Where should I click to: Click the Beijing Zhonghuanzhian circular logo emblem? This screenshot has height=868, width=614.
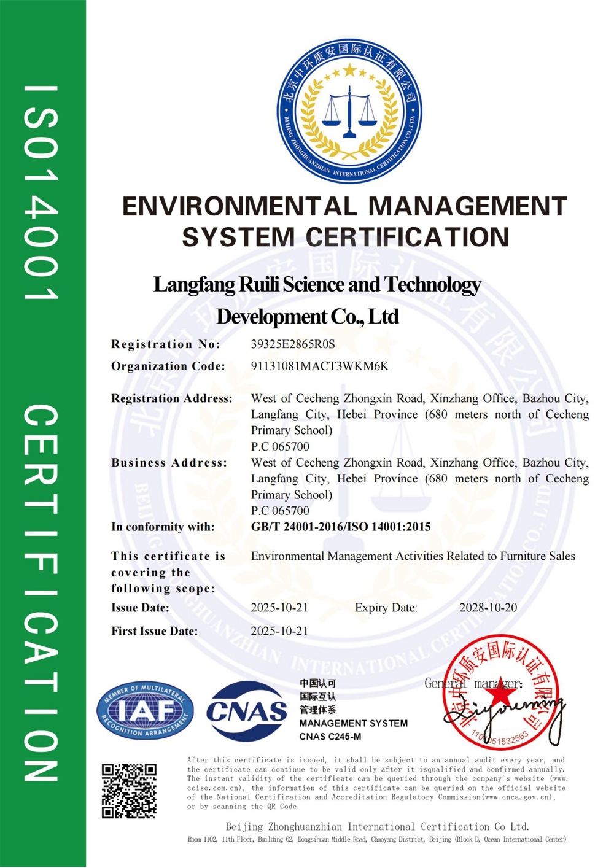349,111
